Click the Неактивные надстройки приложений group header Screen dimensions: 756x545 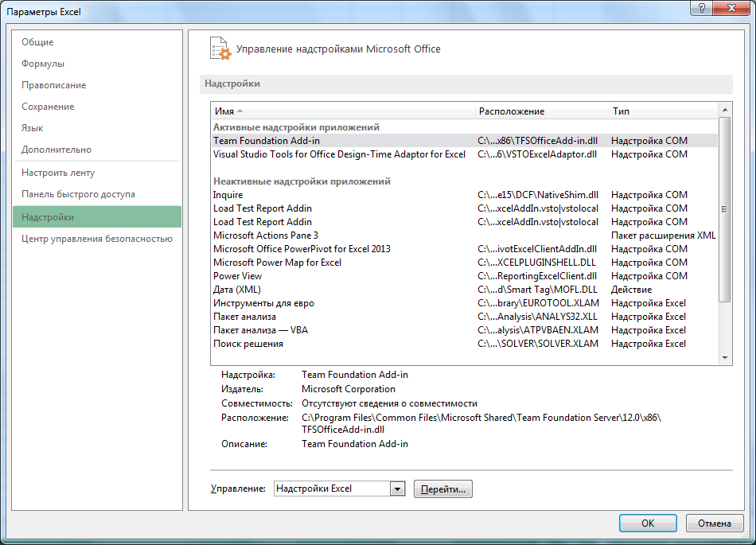point(302,181)
